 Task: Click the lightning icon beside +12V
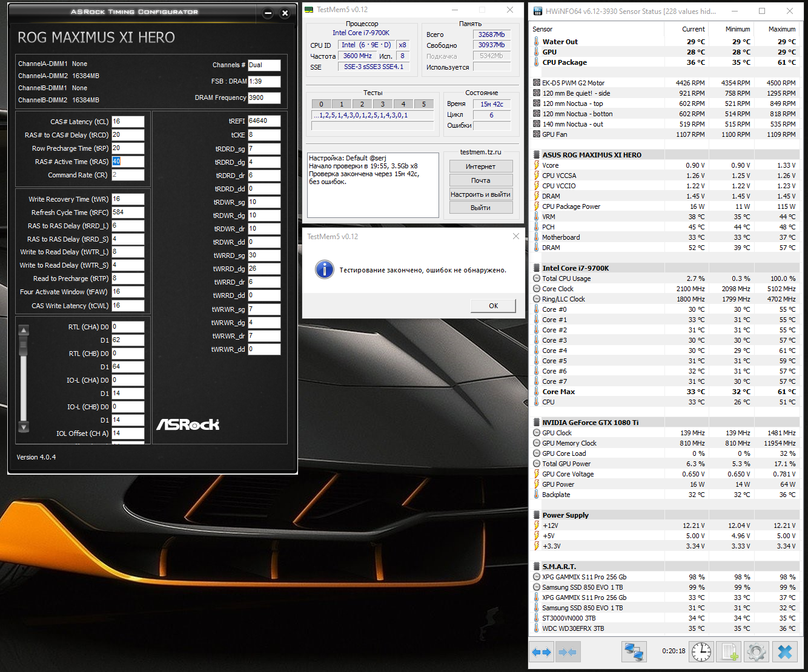pyautogui.click(x=537, y=525)
